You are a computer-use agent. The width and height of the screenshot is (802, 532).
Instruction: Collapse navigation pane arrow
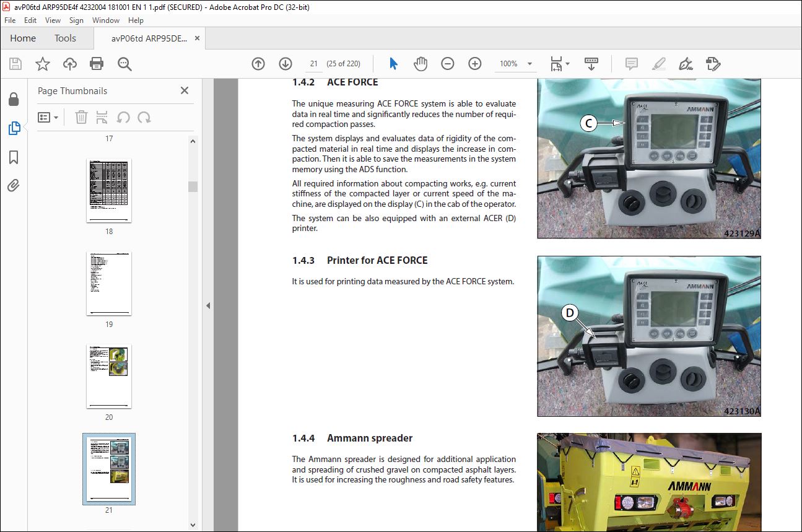click(208, 305)
